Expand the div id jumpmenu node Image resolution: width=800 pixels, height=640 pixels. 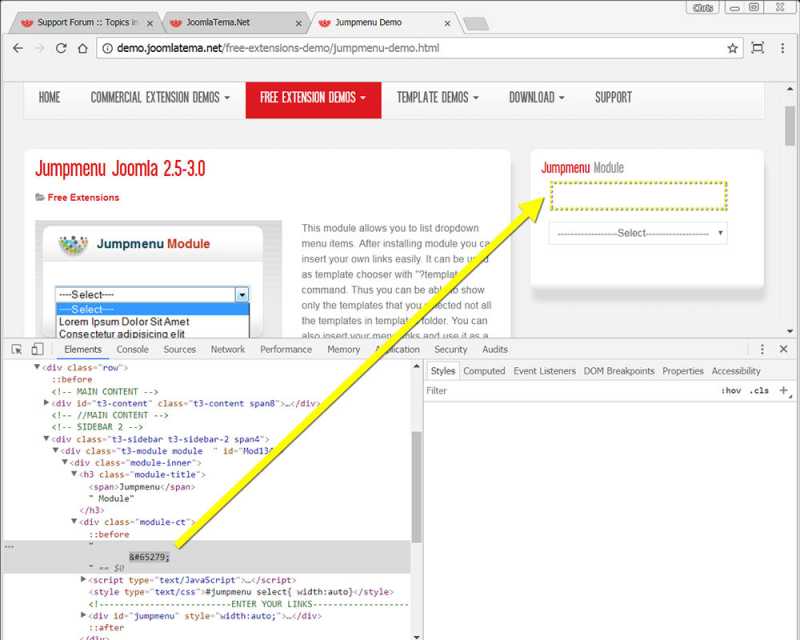coord(83,615)
